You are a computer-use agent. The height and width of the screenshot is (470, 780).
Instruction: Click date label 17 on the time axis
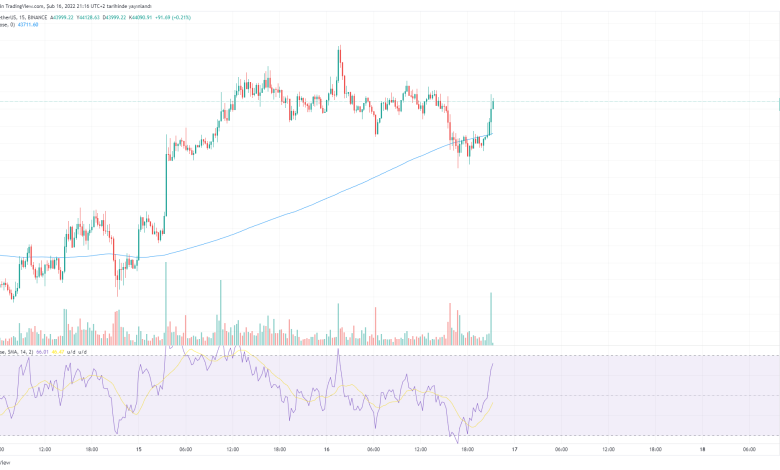[x=515, y=450]
